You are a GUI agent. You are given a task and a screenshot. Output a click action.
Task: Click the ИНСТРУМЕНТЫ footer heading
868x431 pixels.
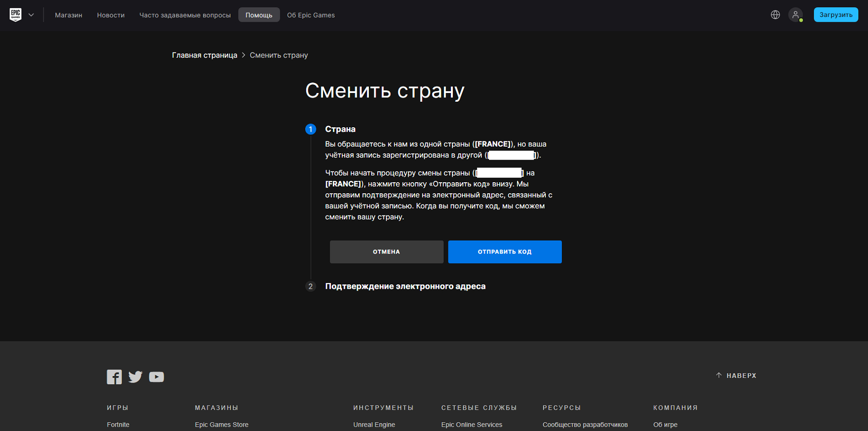click(384, 408)
